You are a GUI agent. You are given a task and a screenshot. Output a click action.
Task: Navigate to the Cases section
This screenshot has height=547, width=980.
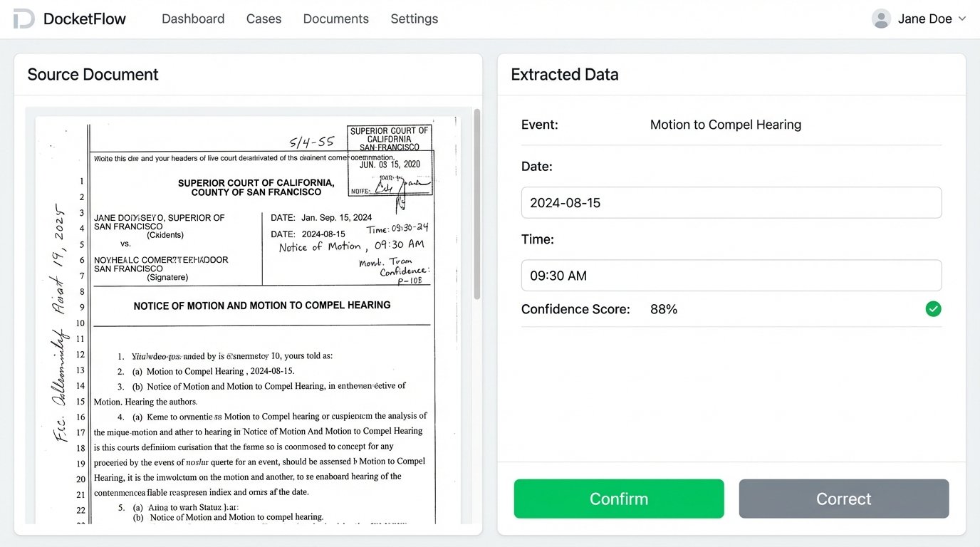pyautogui.click(x=264, y=19)
